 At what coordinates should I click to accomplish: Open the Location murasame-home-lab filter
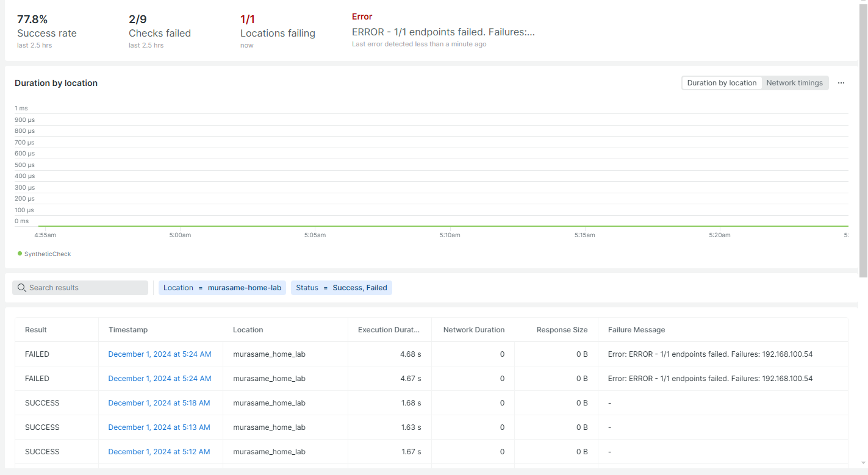coord(222,288)
